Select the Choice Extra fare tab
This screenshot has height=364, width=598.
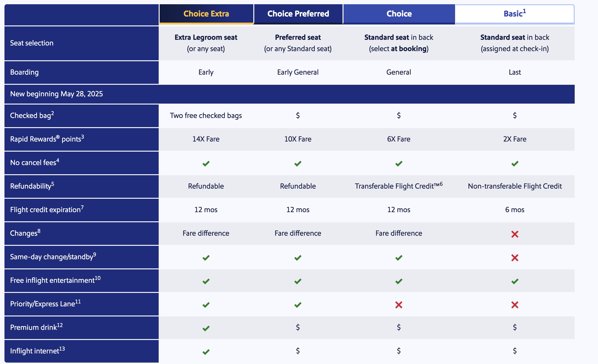206,14
